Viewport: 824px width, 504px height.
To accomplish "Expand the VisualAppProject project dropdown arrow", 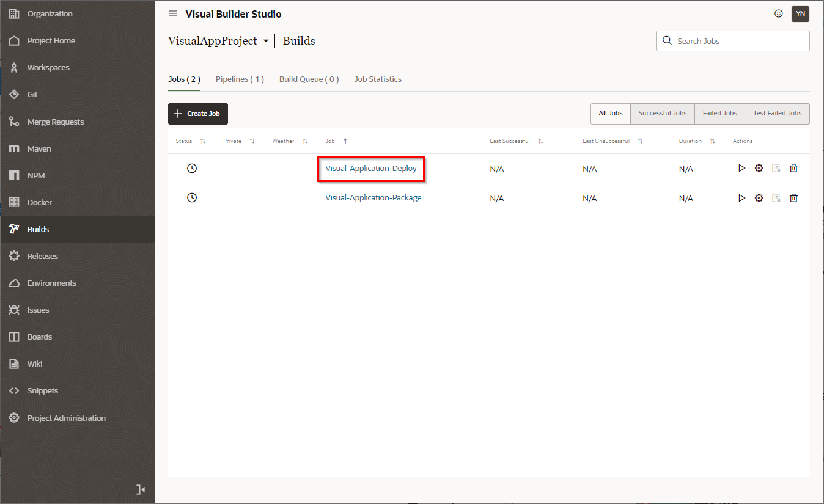I will [265, 42].
